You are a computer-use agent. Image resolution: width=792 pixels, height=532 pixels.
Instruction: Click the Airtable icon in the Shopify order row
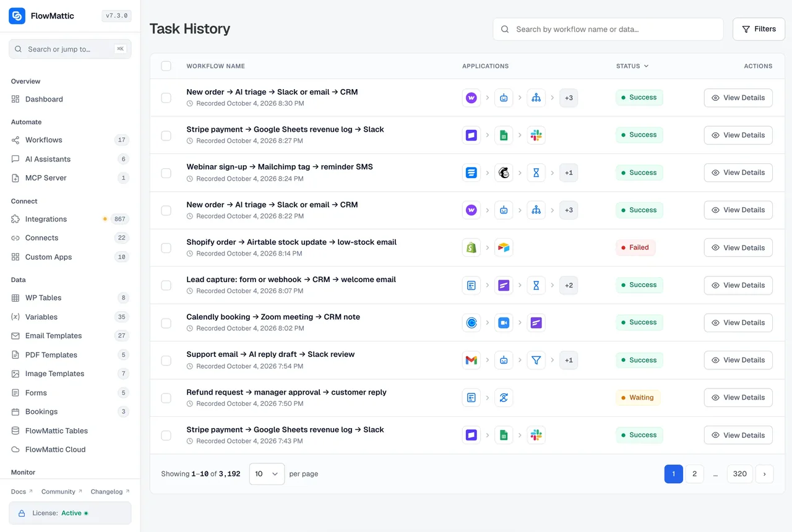point(504,247)
